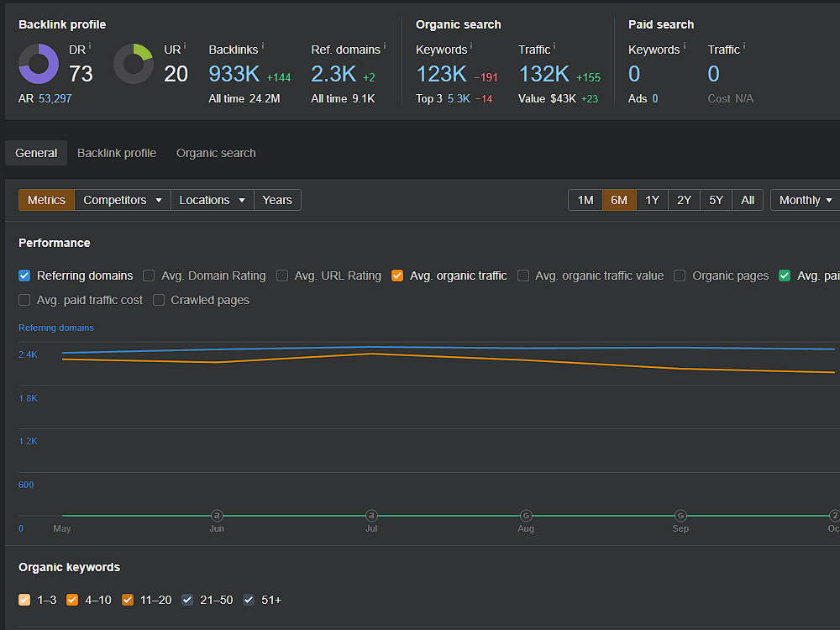Click the UR info icon
The height and width of the screenshot is (630, 840).
click(x=185, y=45)
